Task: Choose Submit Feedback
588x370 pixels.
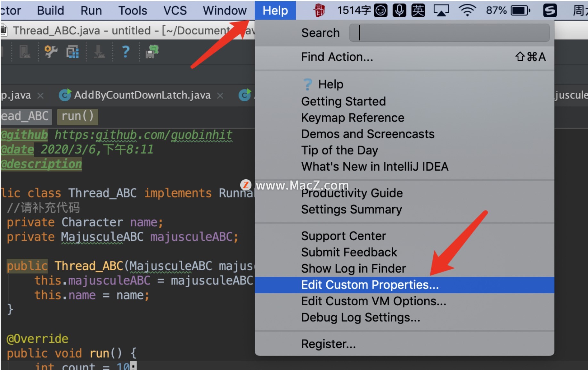Action: 404,252
